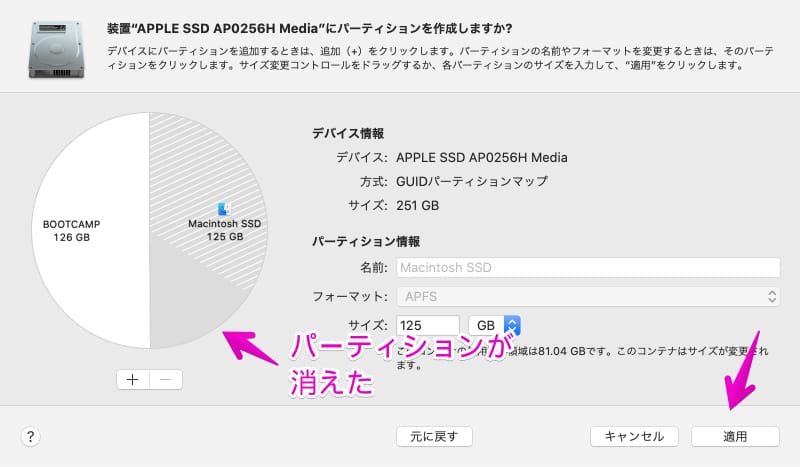
Task: Click the パーティション情報 heading
Action: click(x=366, y=241)
